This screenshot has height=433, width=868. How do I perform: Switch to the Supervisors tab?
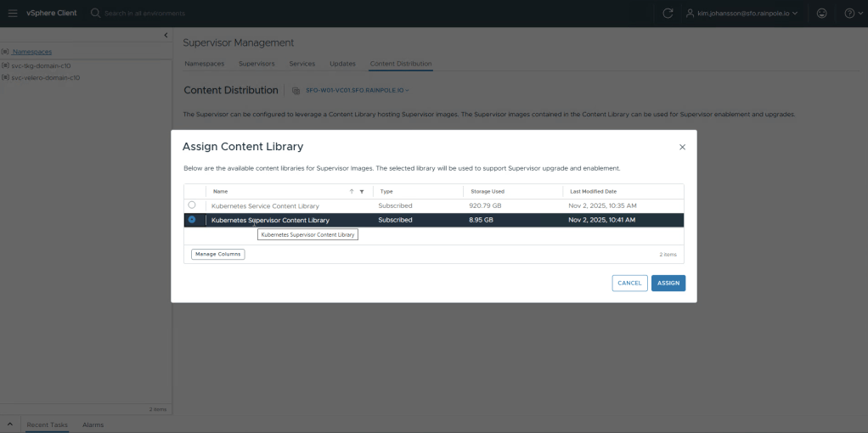[256, 64]
